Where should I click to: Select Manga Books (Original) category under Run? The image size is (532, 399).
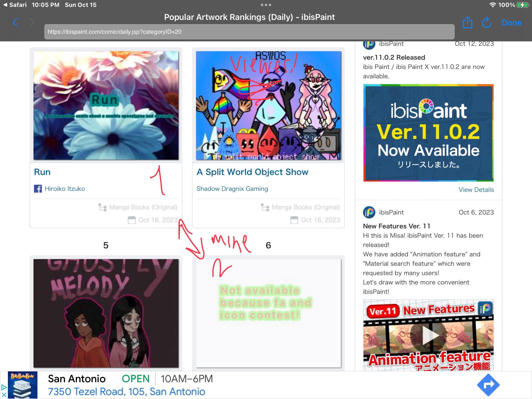tap(143, 207)
